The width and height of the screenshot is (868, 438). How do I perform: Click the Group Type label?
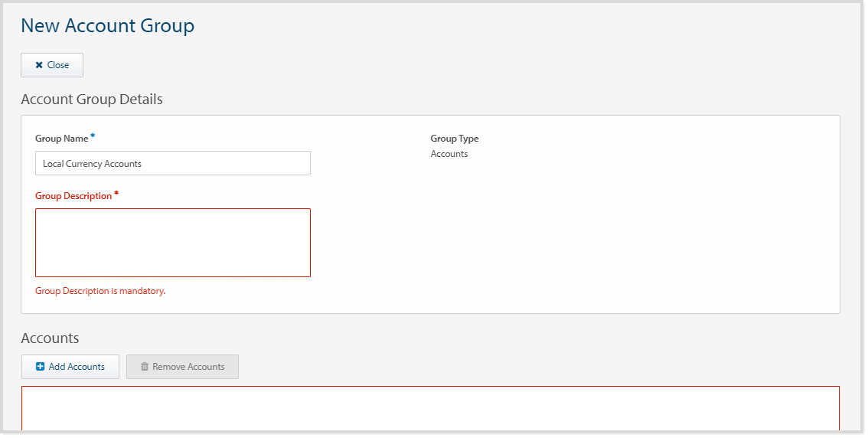[454, 139]
